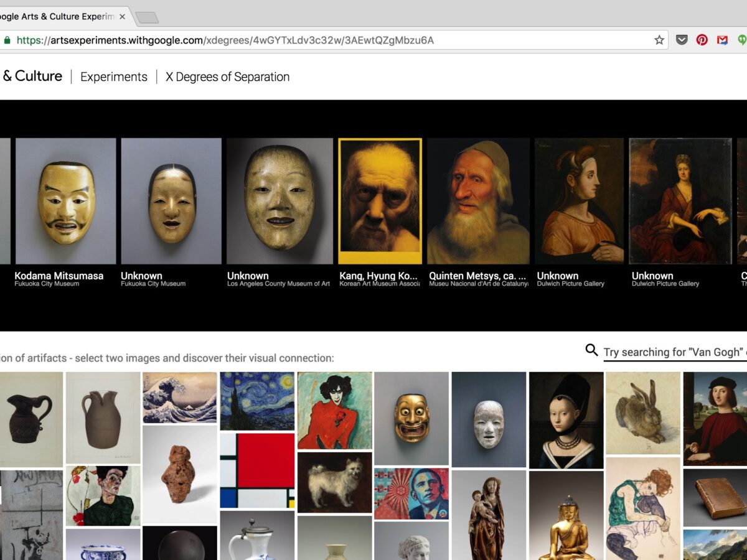Viewport: 747px width, 560px height.
Task: Open the Quinten Metsys bearded man painting
Action: click(x=478, y=201)
